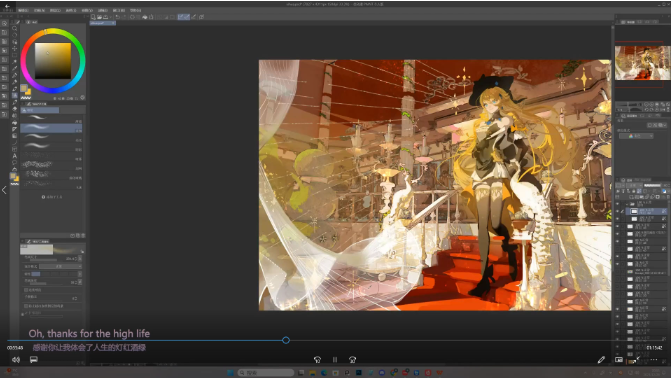Click the video player pen annotation icon
This screenshot has height=378, width=672.
pyautogui.click(x=601, y=360)
